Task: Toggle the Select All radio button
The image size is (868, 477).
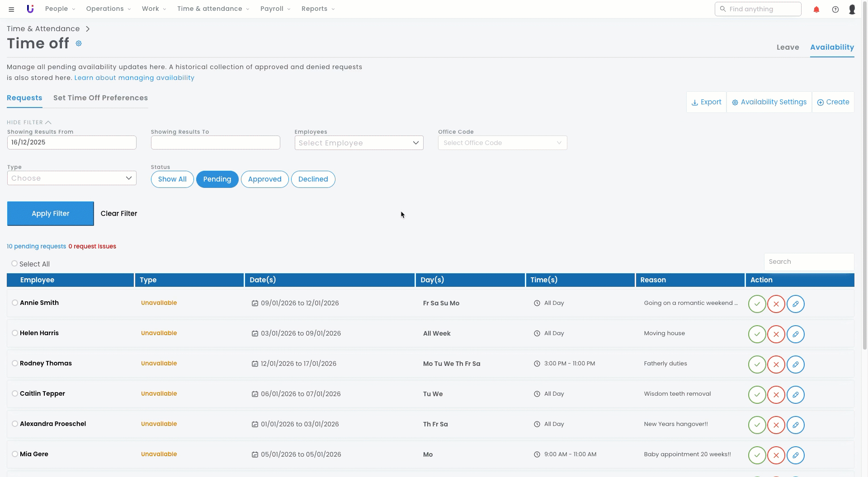Action: pyautogui.click(x=14, y=264)
